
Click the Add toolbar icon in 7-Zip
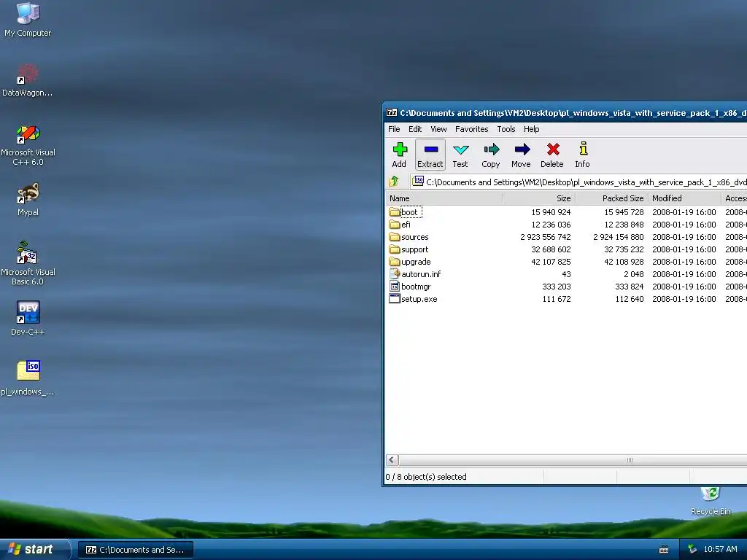tap(399, 155)
